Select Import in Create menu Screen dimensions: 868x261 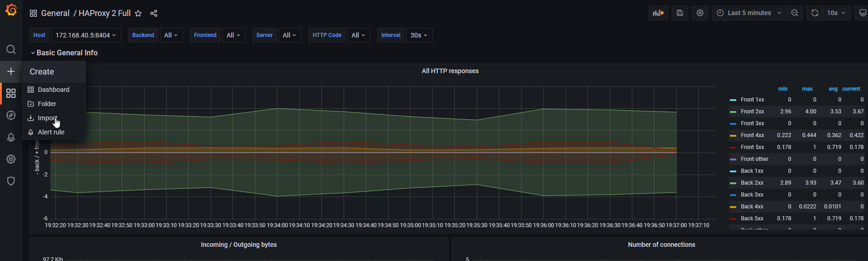tap(54, 118)
